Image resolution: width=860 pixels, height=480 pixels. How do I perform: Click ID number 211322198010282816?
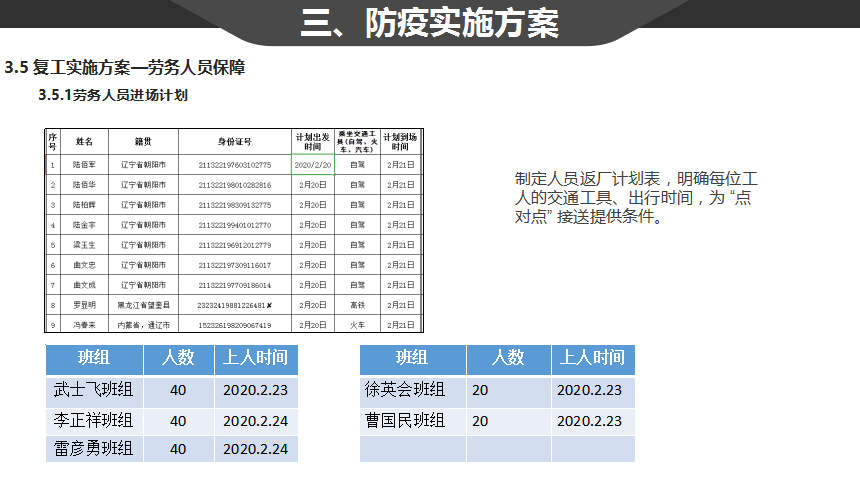point(235,185)
